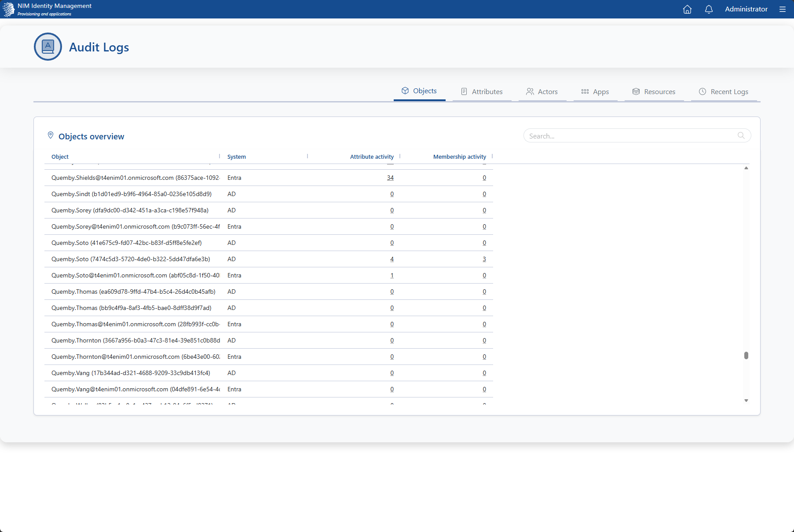Open membership activity for Quemby.Sorey@t4enim01
The image size is (794, 532).
point(484,226)
